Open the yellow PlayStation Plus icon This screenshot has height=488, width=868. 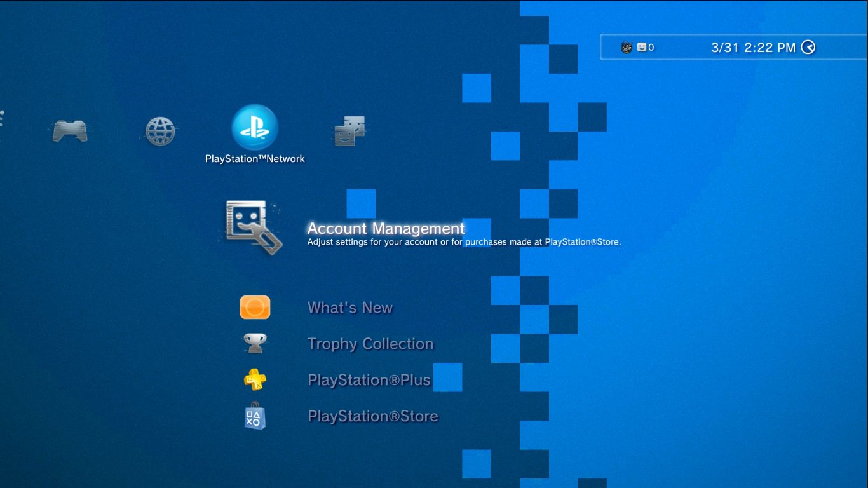255,380
